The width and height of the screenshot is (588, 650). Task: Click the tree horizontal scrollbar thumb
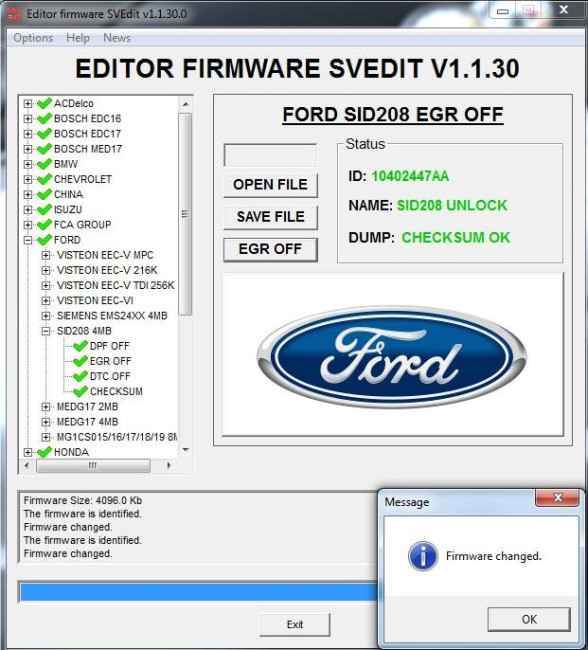[x=93, y=466]
